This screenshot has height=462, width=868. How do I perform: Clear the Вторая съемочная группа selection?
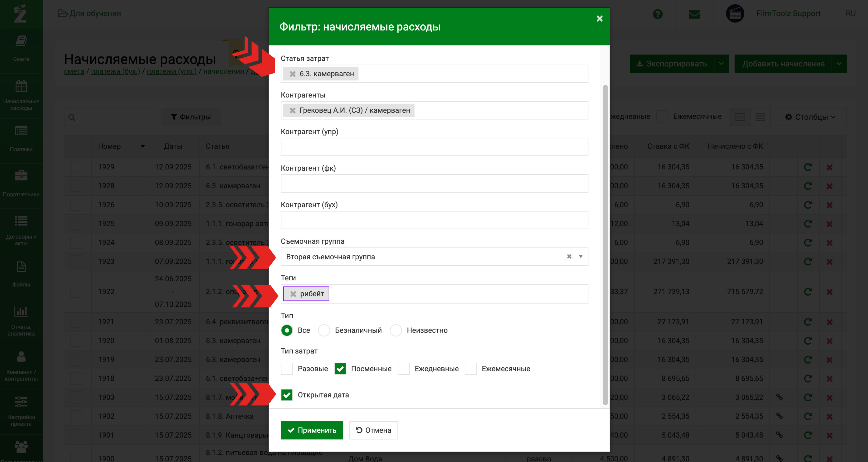coord(569,257)
